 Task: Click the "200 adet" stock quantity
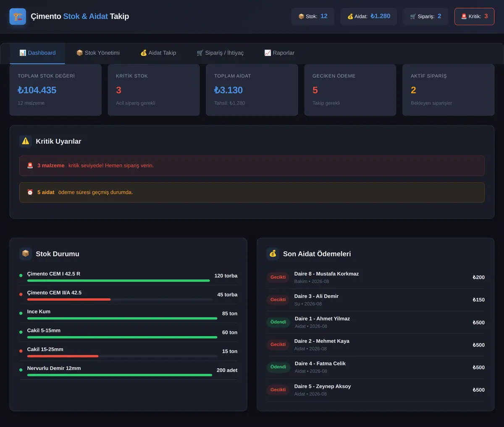227,370
